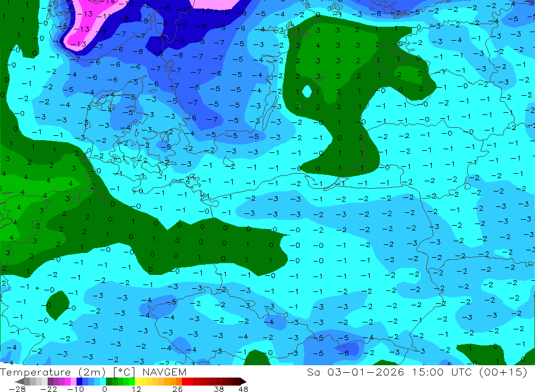
Task: Pick the dark green swatch just right of '0' in the legend
Action: [109, 381]
